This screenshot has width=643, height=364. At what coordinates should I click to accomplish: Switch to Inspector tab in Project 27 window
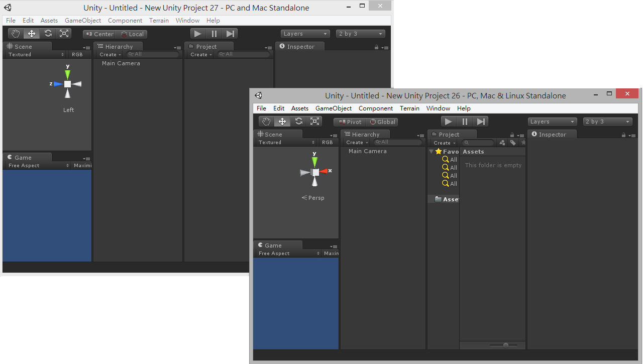[300, 47]
